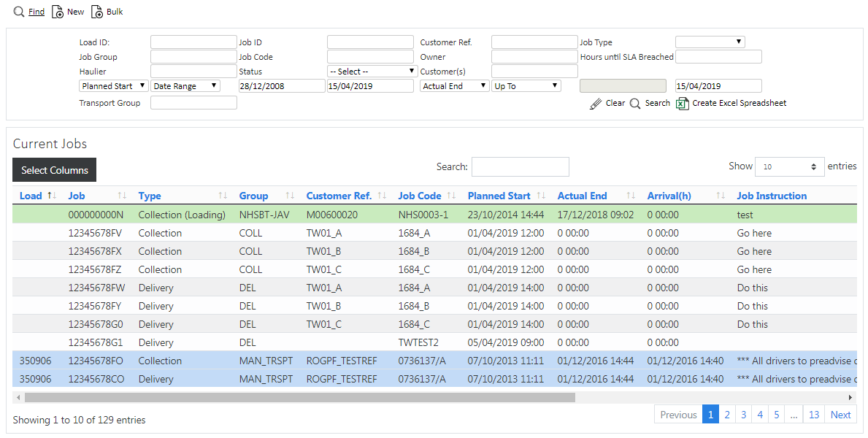Click the Clear filters link text
This screenshot has height=438, width=868.
coord(615,103)
